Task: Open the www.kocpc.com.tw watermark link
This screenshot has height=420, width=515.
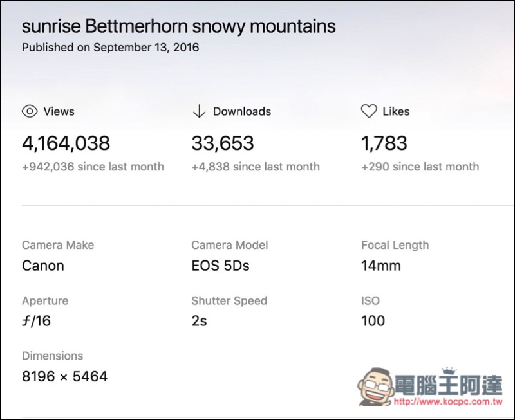Action: (448, 401)
